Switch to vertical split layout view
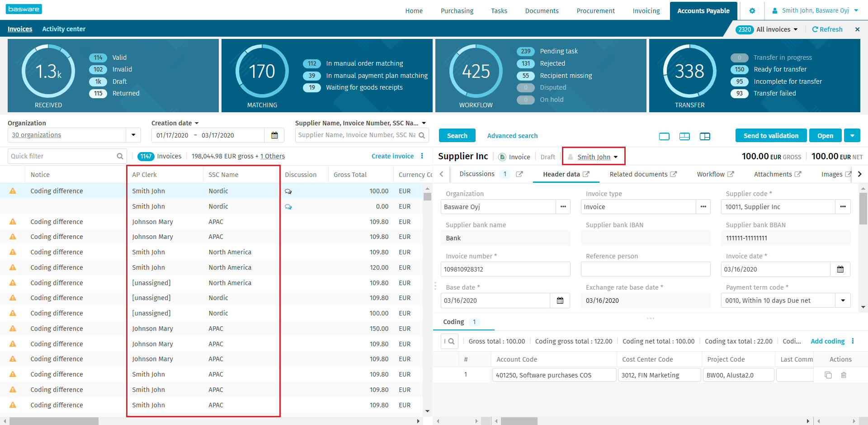This screenshot has width=868, height=425. click(x=705, y=136)
